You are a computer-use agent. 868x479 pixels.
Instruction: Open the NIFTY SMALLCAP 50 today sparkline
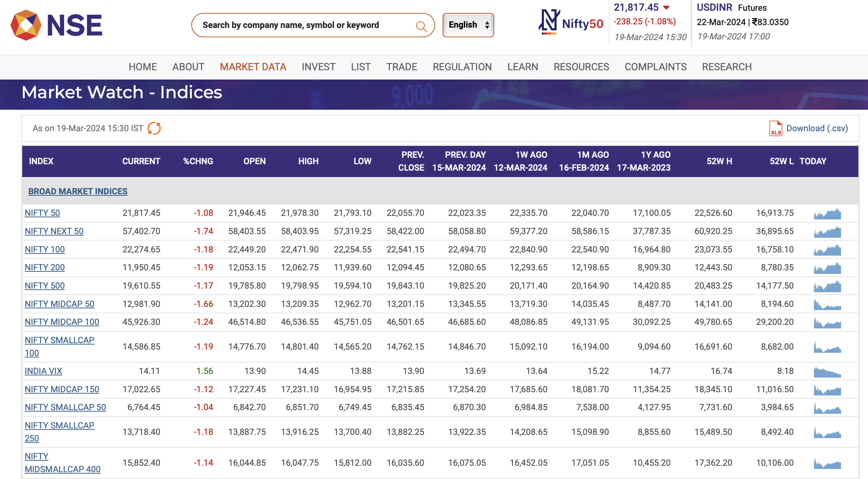click(827, 408)
